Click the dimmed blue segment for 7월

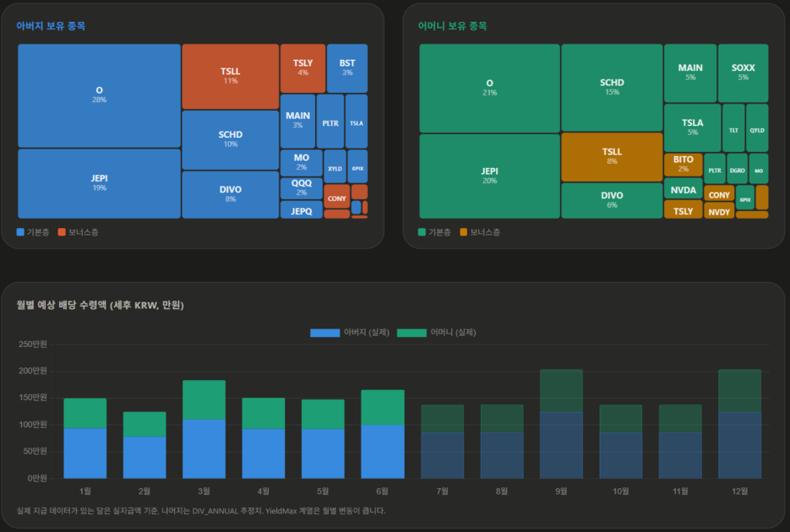(443, 455)
